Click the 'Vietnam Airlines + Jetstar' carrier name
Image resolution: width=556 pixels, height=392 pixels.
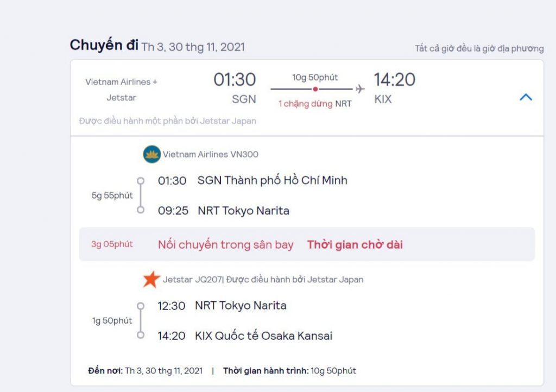[121, 90]
